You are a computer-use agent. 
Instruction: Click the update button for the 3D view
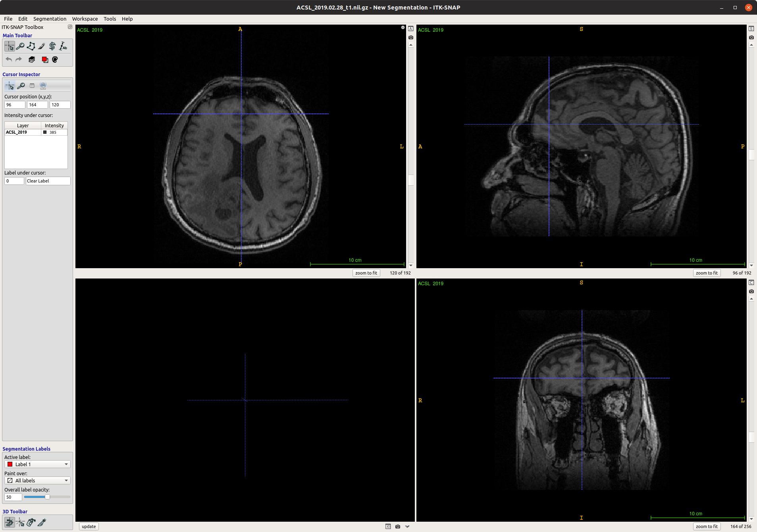point(88,526)
